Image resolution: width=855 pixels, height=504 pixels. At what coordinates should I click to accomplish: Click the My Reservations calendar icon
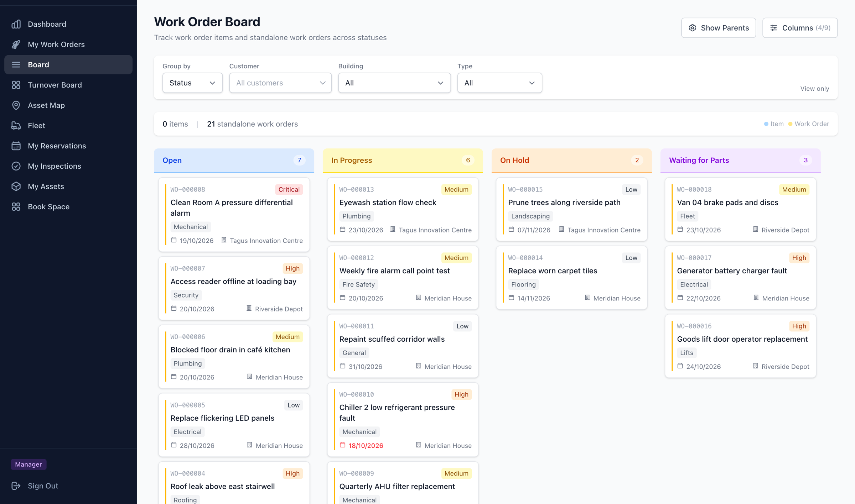point(16,146)
